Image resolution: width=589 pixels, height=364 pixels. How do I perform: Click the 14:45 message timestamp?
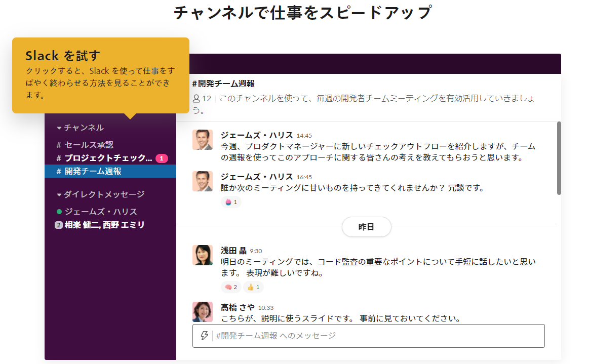304,136
